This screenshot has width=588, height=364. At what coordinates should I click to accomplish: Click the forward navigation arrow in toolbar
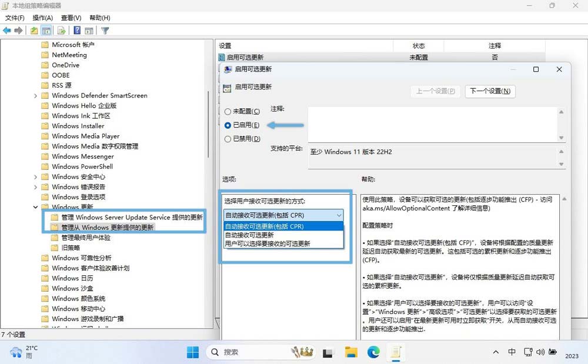18,30
